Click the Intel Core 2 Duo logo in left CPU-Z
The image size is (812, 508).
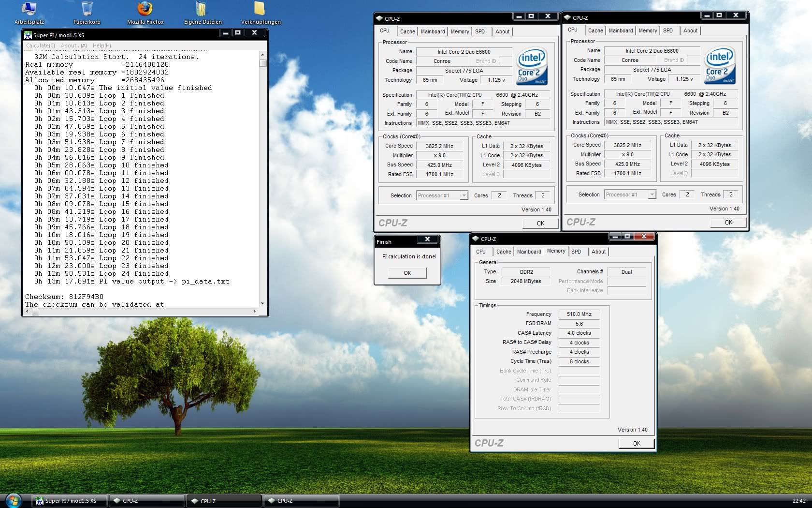coord(532,66)
